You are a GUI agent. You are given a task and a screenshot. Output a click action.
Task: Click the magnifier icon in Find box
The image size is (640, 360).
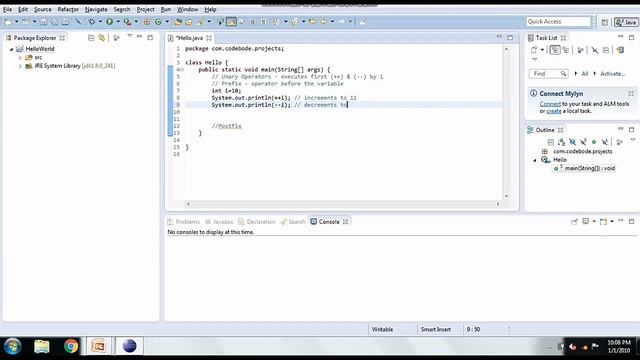click(x=563, y=74)
